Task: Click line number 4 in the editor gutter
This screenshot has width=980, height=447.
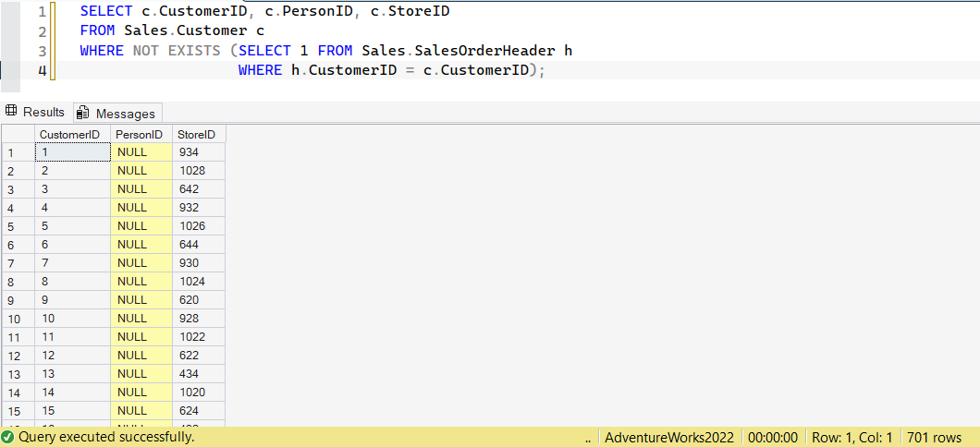Action: click(42, 70)
